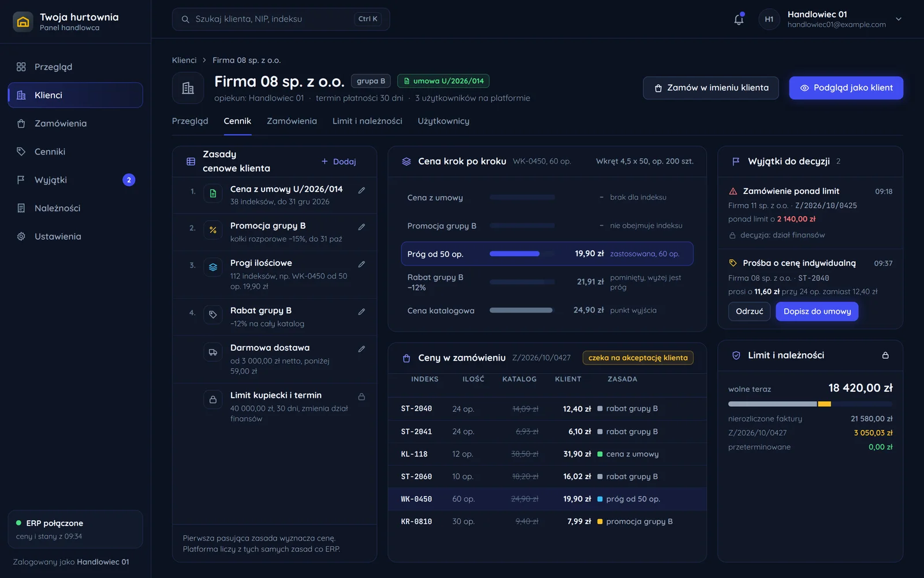
Task: Click the flag icon of Wyjątki do decyzji
Action: pyautogui.click(x=736, y=161)
